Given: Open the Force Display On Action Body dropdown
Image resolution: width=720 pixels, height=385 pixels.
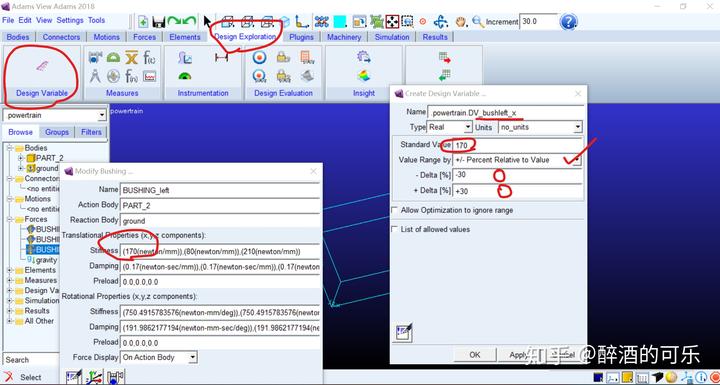Looking at the screenshot, I should click(x=193, y=357).
